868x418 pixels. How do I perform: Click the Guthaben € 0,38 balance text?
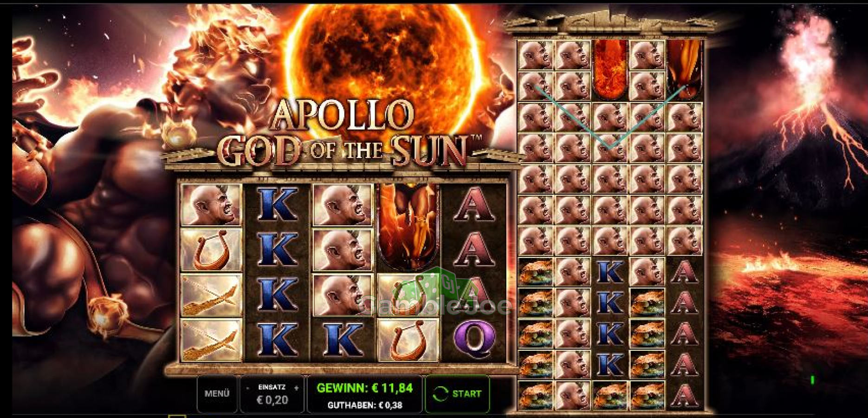pos(365,405)
